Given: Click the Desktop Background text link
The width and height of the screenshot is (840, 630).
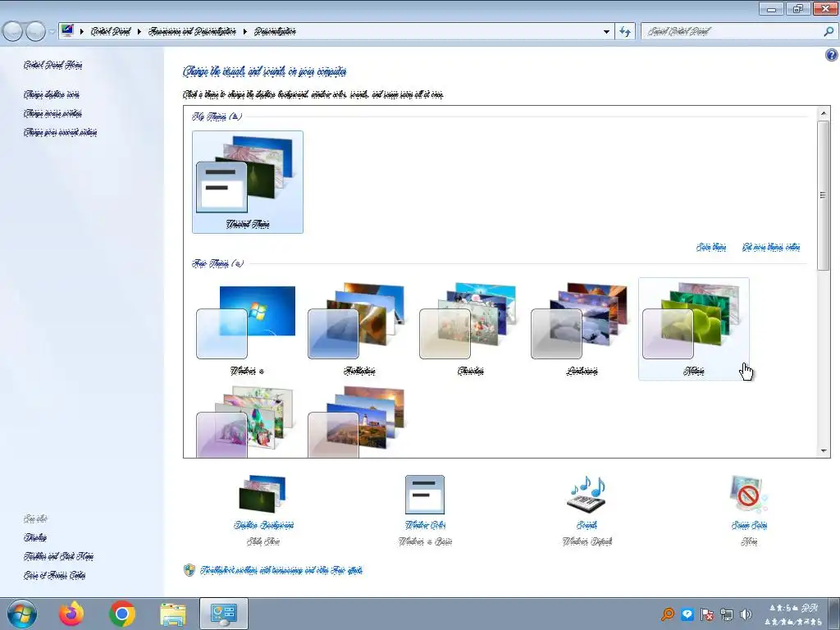Looking at the screenshot, I should click(263, 525).
